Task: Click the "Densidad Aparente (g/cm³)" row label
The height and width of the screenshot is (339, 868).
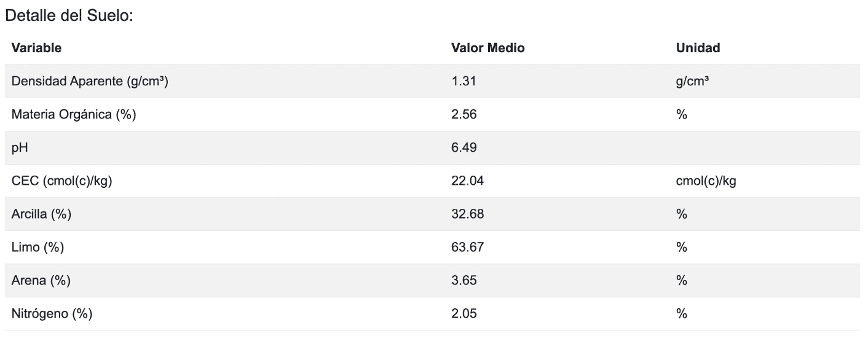Action: [90, 82]
